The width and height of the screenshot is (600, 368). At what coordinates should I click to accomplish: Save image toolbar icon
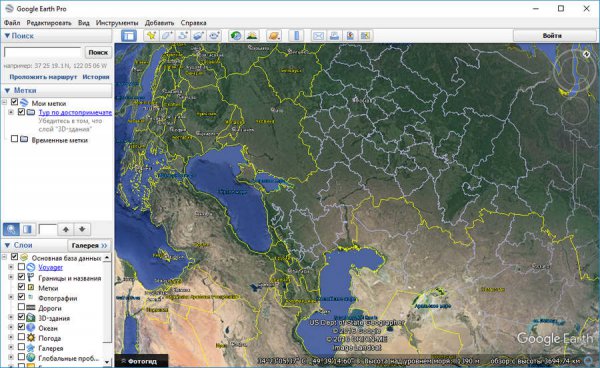(x=350, y=36)
